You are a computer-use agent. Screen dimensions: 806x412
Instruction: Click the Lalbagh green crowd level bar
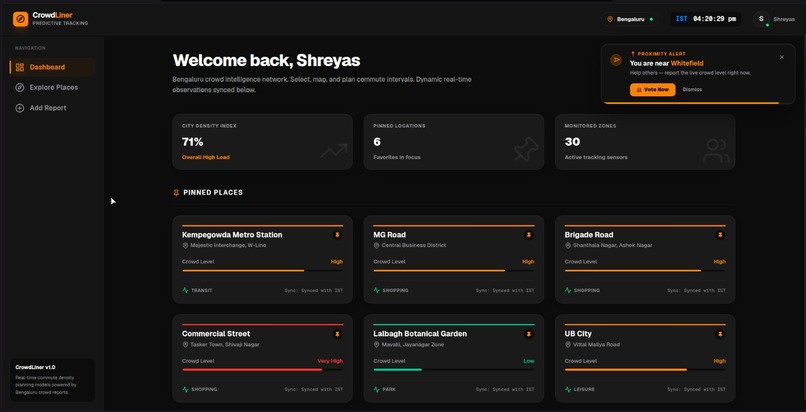coord(453,370)
